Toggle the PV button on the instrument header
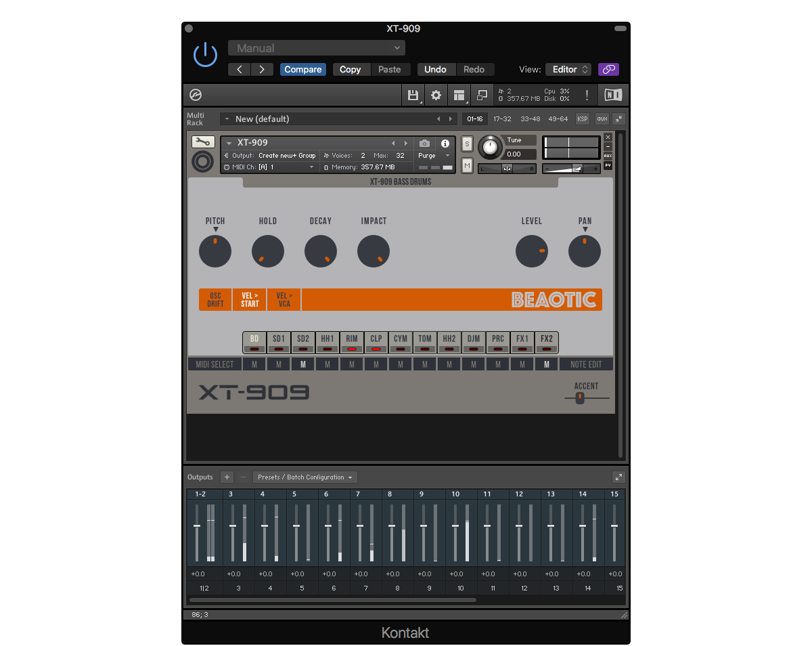 [x=608, y=165]
